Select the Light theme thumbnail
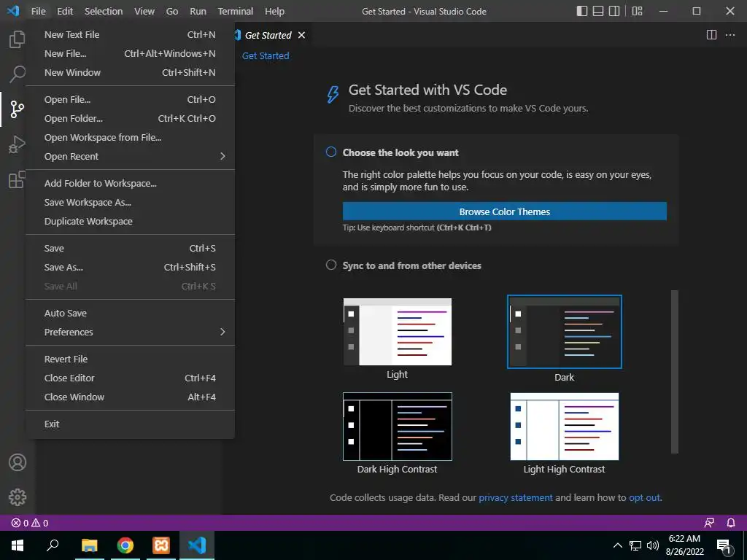 click(x=398, y=332)
